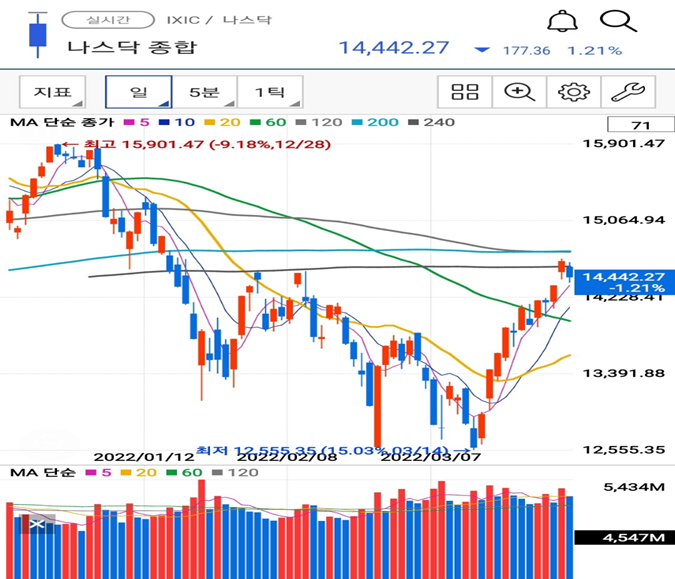Expand the 지표 indicators dropdown
This screenshot has height=579, width=675.
coord(53,92)
